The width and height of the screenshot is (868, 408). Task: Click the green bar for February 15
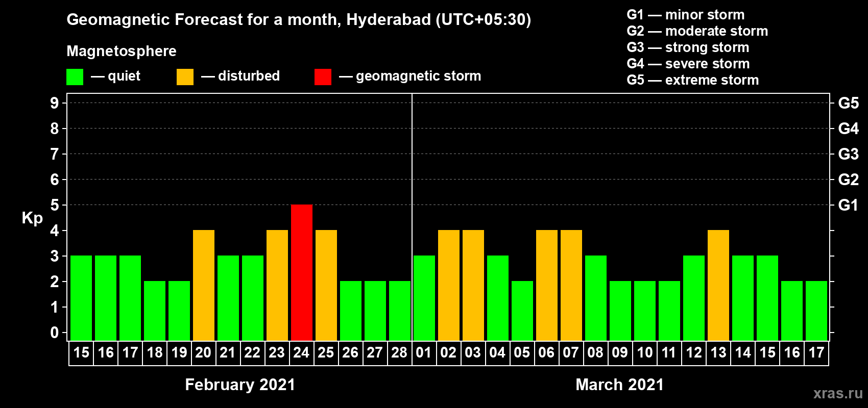click(x=81, y=298)
